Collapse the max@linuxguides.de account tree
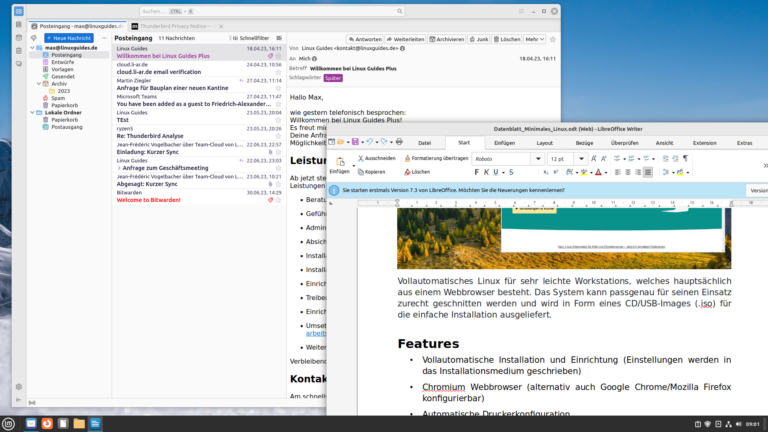This screenshot has height=432, width=768. (33, 48)
